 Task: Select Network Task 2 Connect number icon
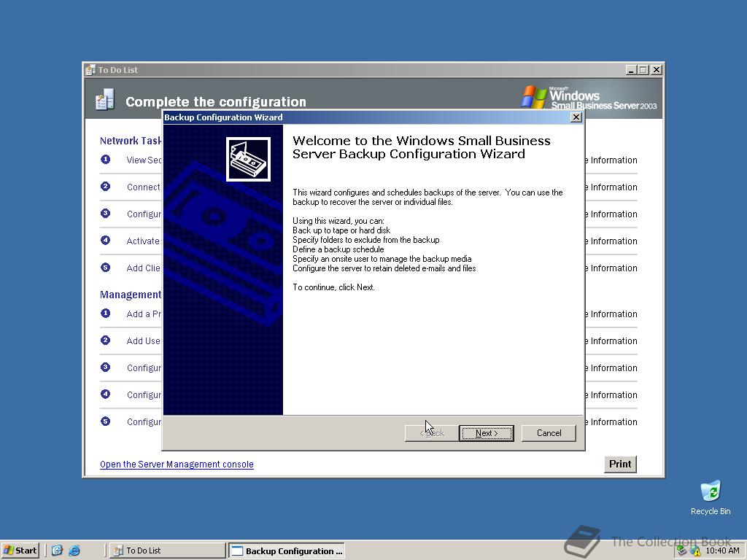click(x=105, y=187)
